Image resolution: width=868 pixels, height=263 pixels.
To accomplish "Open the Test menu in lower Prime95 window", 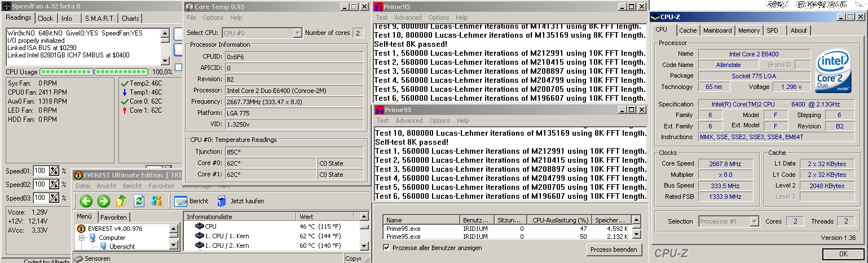I will pos(382,121).
